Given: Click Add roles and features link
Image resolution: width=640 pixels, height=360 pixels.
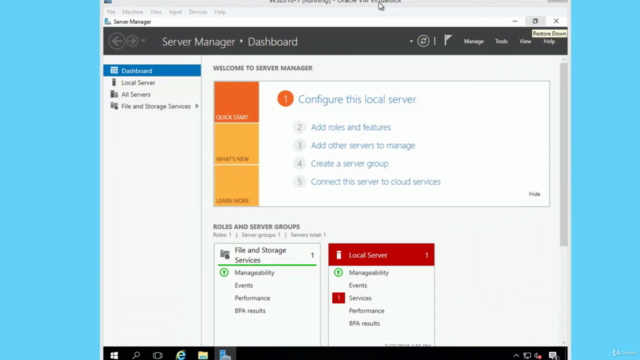Looking at the screenshot, I should (351, 127).
